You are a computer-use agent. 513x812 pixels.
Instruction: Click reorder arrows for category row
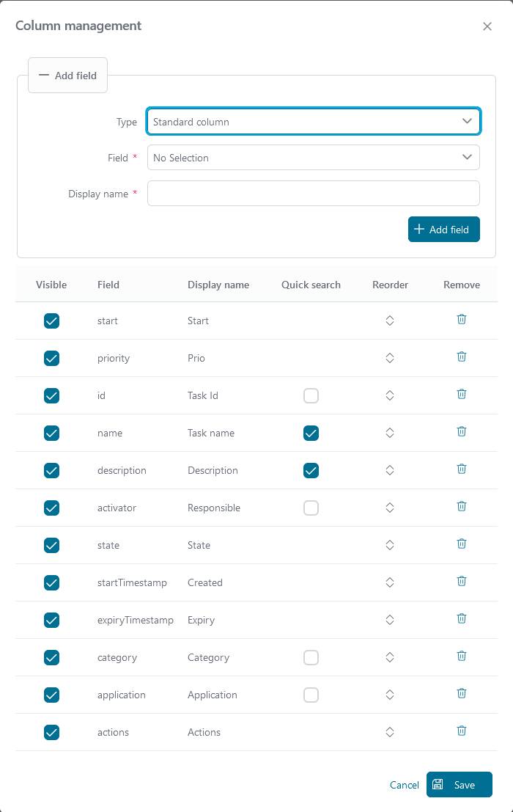pyautogui.click(x=390, y=657)
